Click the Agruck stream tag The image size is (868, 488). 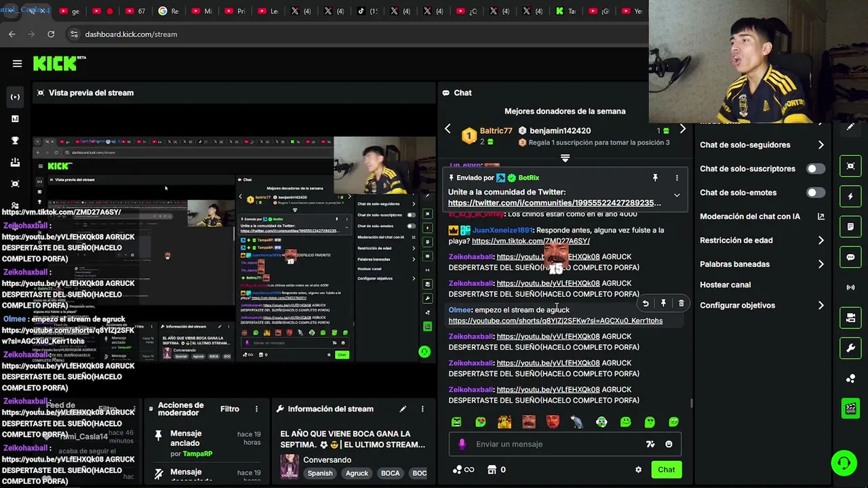[x=357, y=473]
